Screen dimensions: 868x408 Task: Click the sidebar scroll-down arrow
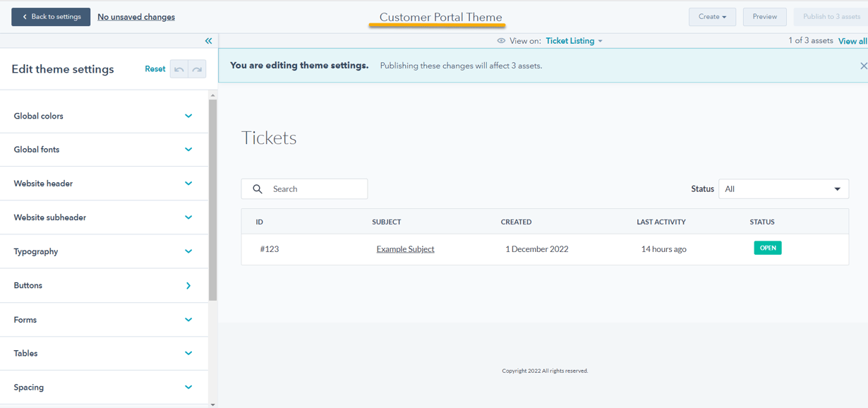[x=212, y=404]
